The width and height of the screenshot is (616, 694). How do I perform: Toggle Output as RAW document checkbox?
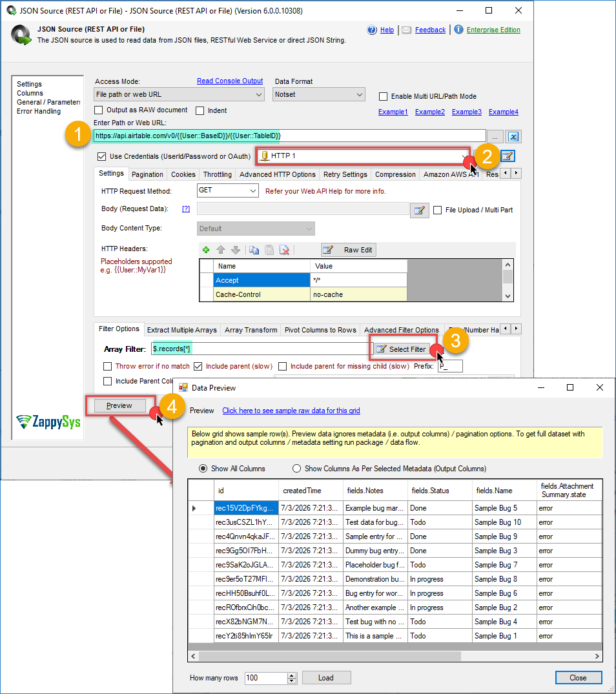pyautogui.click(x=99, y=110)
